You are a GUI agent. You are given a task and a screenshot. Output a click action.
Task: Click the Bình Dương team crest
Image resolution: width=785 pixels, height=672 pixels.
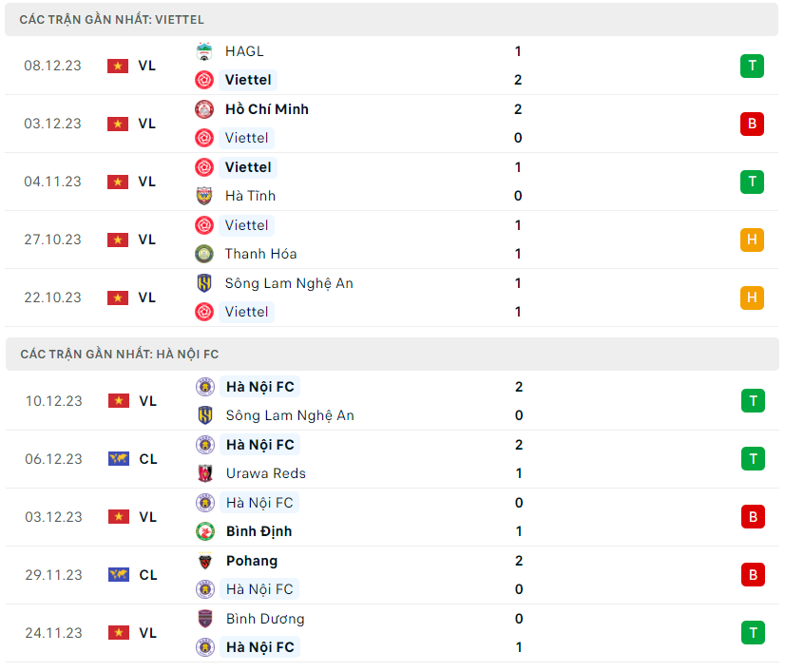(205, 619)
